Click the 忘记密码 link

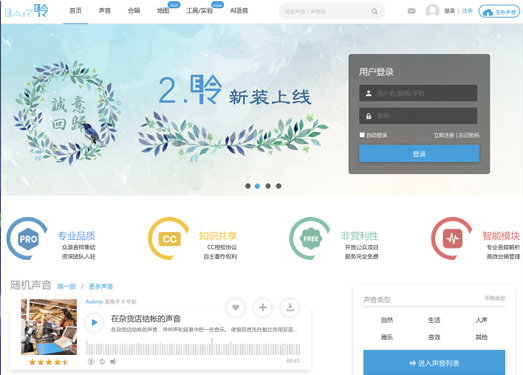tap(469, 135)
